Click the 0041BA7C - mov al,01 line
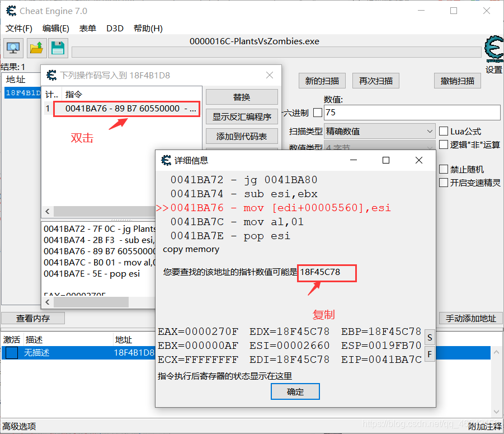504x434 pixels. click(237, 222)
